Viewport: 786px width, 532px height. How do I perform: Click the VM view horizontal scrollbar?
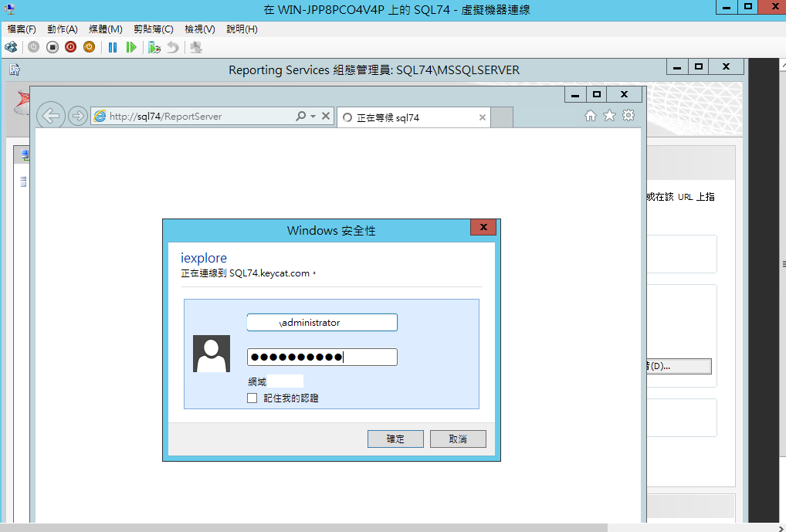(x=303, y=527)
